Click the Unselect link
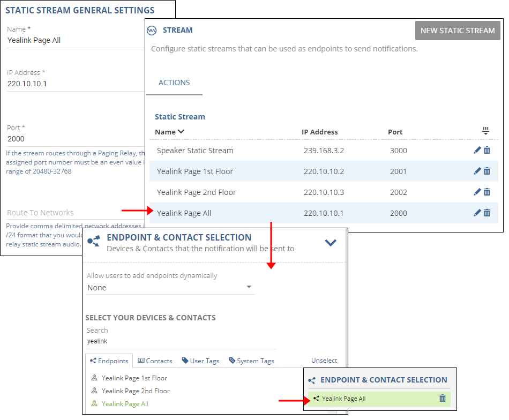This screenshot has height=420, width=509. (324, 361)
